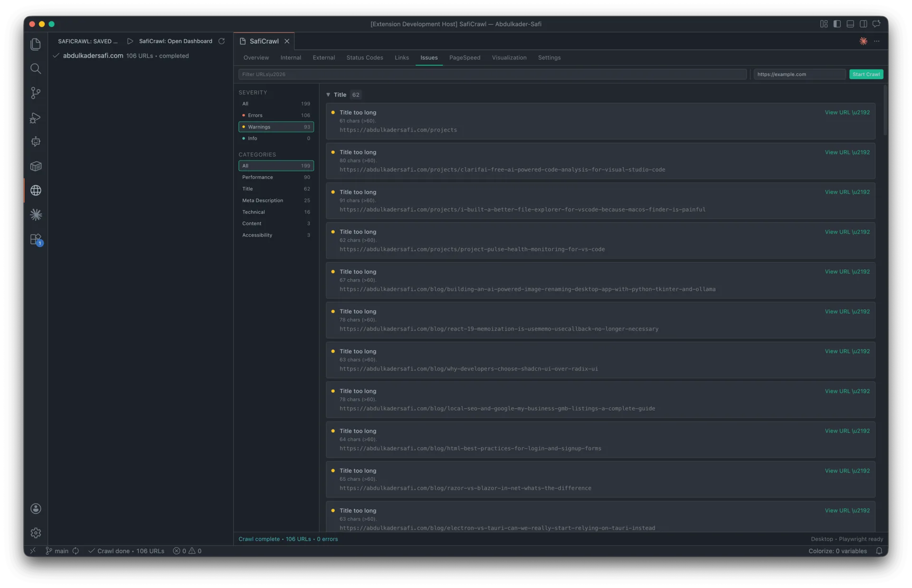Select the Issues tab
Screen dimensions: 912x588
(429, 57)
